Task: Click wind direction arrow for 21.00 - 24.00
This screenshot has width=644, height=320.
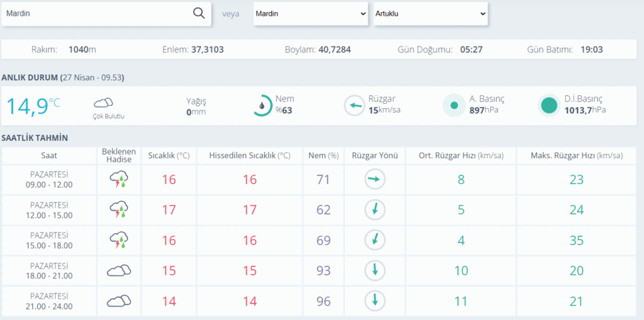Action: click(375, 301)
